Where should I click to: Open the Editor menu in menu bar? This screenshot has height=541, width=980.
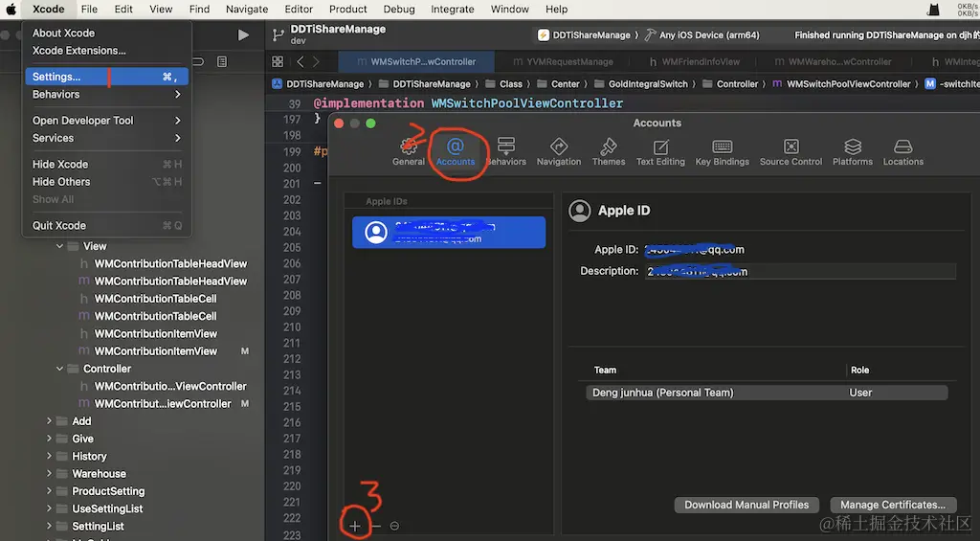point(299,9)
